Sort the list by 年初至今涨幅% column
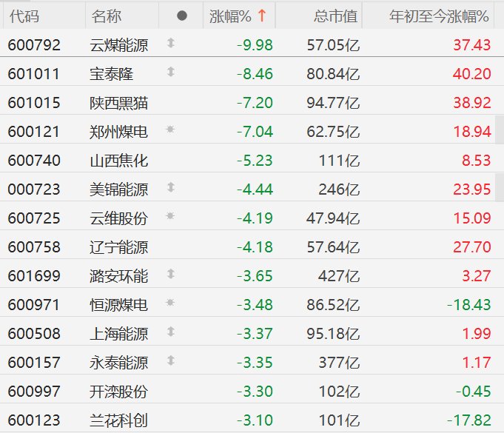 coord(439,16)
